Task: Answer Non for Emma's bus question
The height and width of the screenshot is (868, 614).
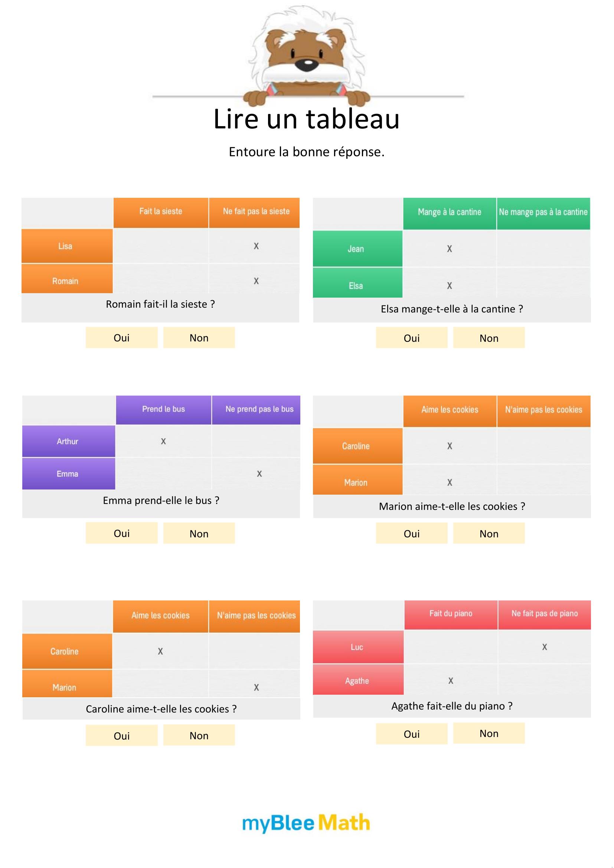Action: click(x=199, y=533)
